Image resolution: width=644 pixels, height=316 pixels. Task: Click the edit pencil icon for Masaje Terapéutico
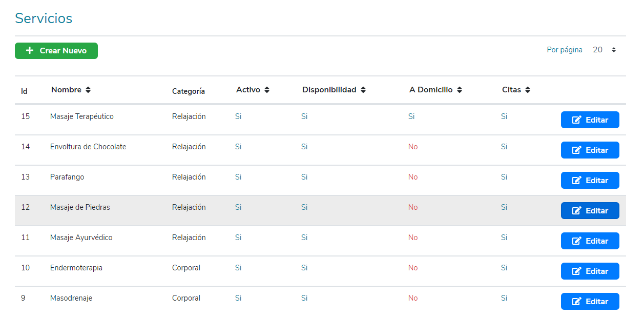577,120
